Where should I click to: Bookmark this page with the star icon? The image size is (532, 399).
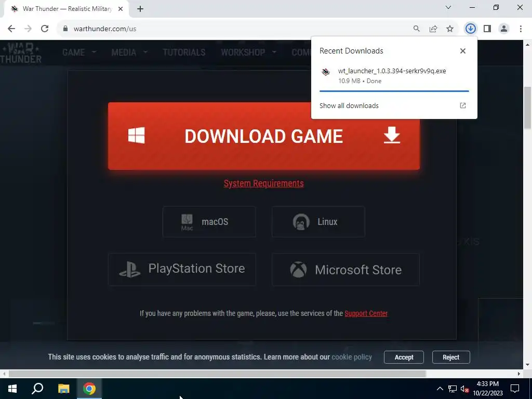(450, 29)
